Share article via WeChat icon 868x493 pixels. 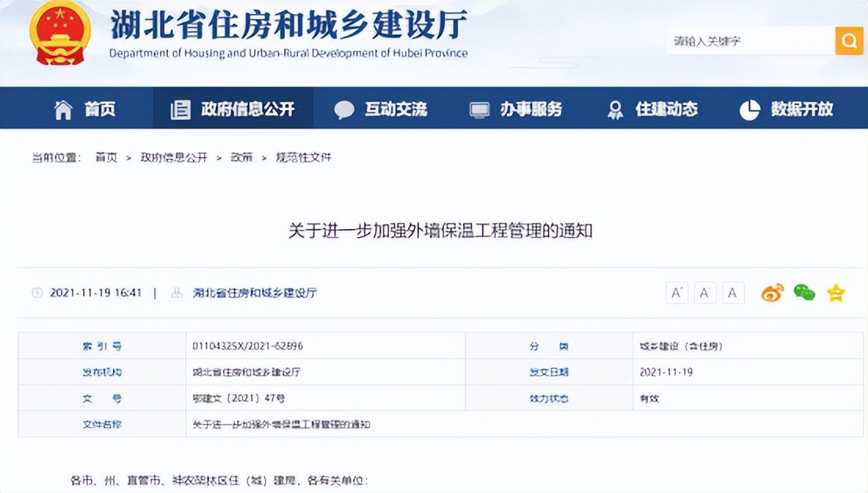pos(804,293)
